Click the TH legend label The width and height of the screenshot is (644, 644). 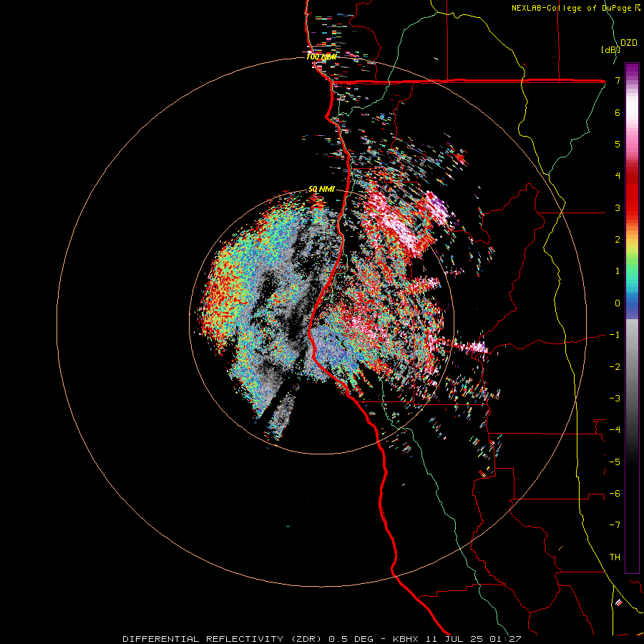(615, 557)
